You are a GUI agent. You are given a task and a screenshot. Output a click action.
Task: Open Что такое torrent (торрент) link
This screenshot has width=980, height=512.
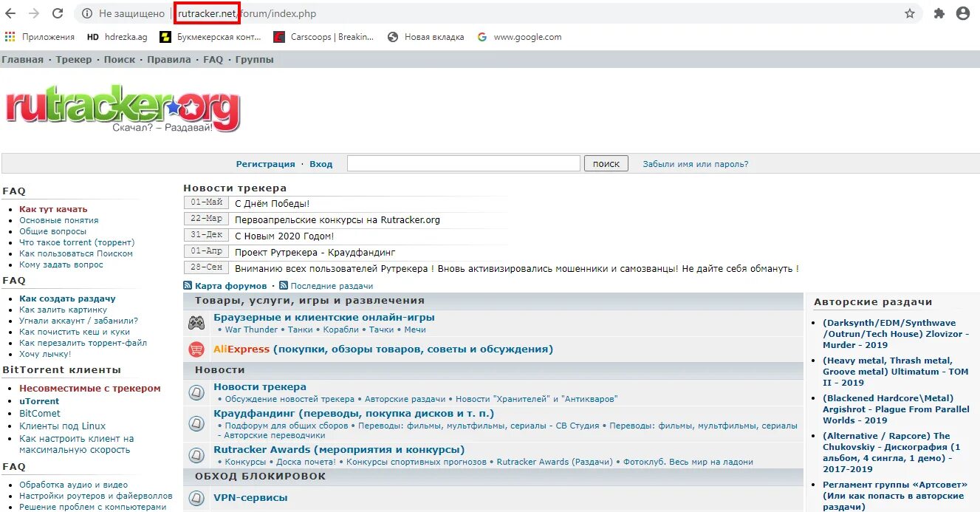click(x=77, y=242)
